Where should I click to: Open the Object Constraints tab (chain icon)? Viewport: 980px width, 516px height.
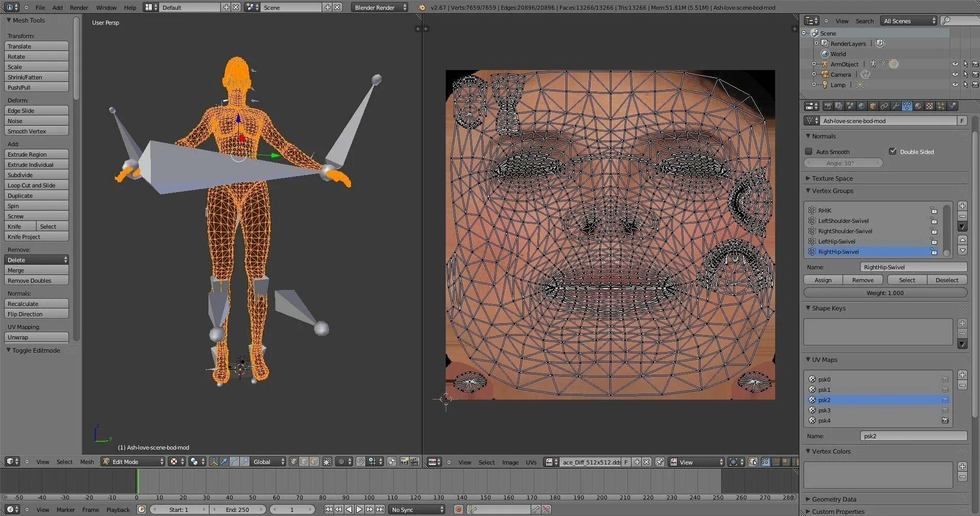click(884, 106)
